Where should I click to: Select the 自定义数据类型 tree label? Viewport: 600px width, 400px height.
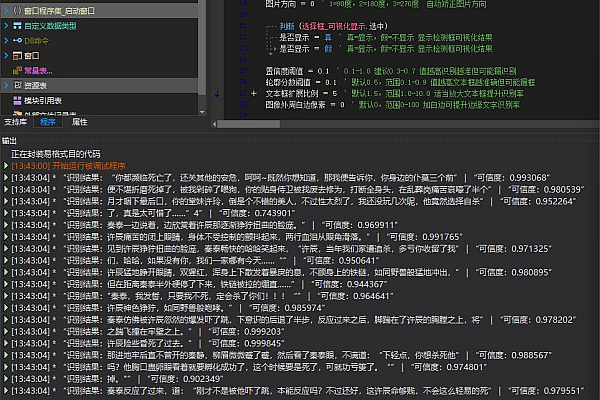tap(50, 26)
